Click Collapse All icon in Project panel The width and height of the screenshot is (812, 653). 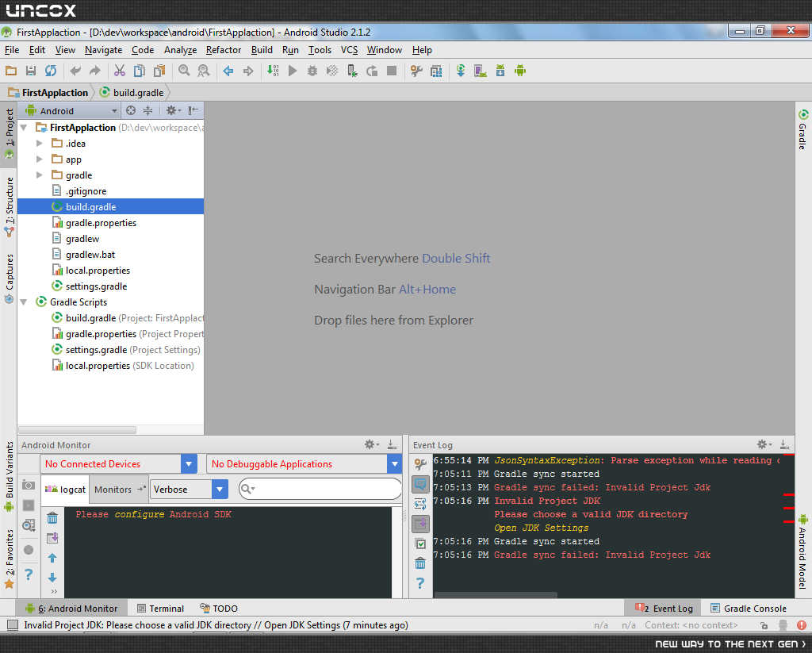pos(148,110)
